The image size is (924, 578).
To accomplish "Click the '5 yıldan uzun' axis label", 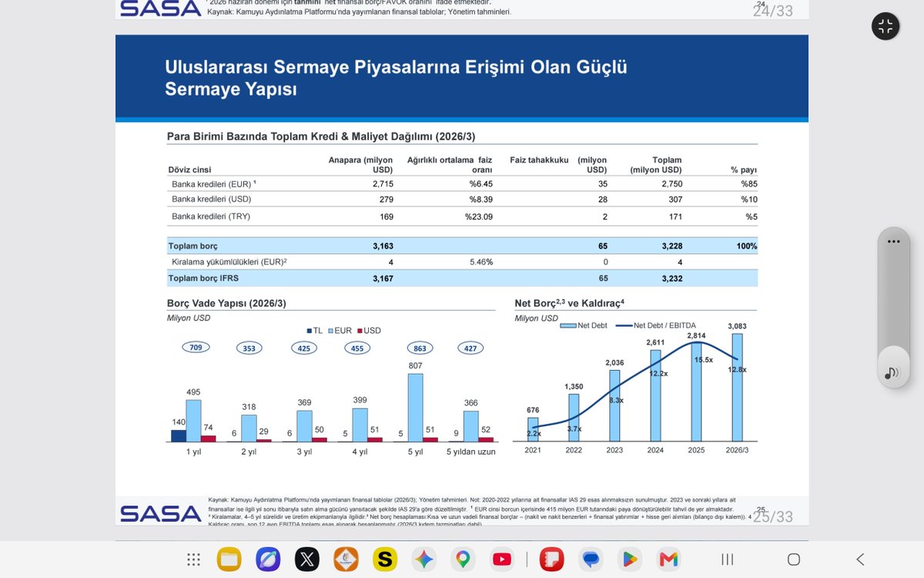I will coord(471,452).
